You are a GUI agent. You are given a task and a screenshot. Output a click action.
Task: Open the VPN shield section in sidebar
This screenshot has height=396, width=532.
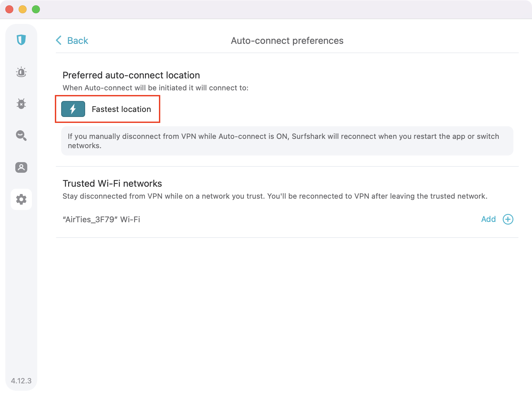pos(21,40)
